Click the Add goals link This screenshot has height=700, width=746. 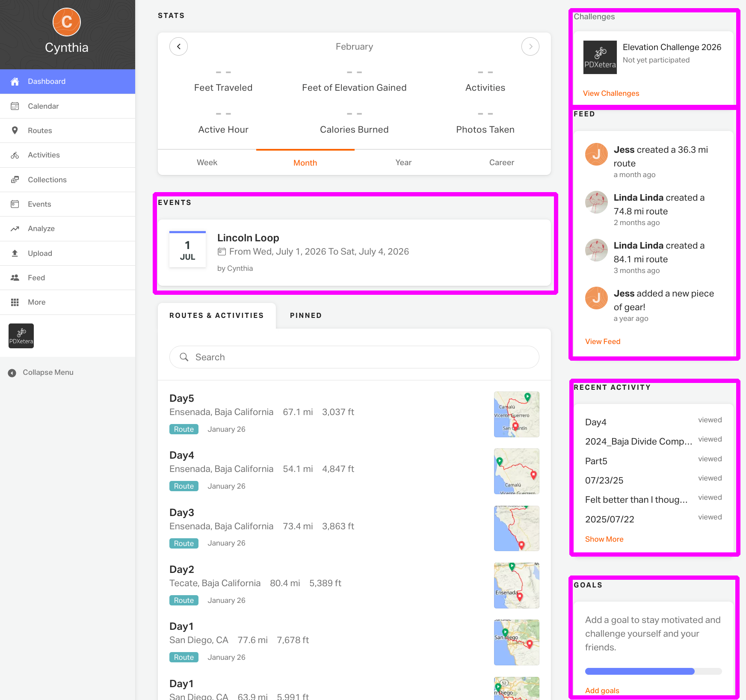click(x=602, y=691)
